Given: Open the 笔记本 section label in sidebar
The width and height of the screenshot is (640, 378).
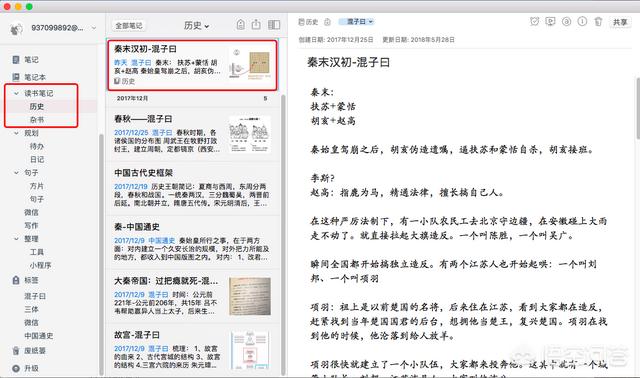Looking at the screenshot, I should (x=35, y=77).
